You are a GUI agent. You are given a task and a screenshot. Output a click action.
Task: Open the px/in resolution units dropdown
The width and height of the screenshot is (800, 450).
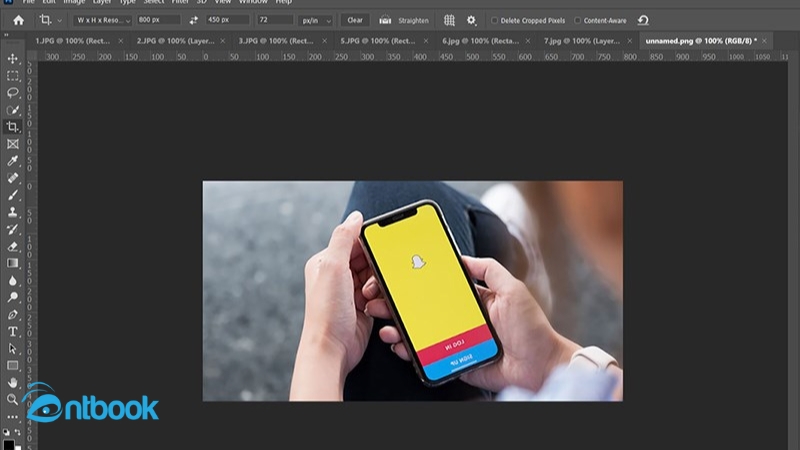(x=315, y=20)
